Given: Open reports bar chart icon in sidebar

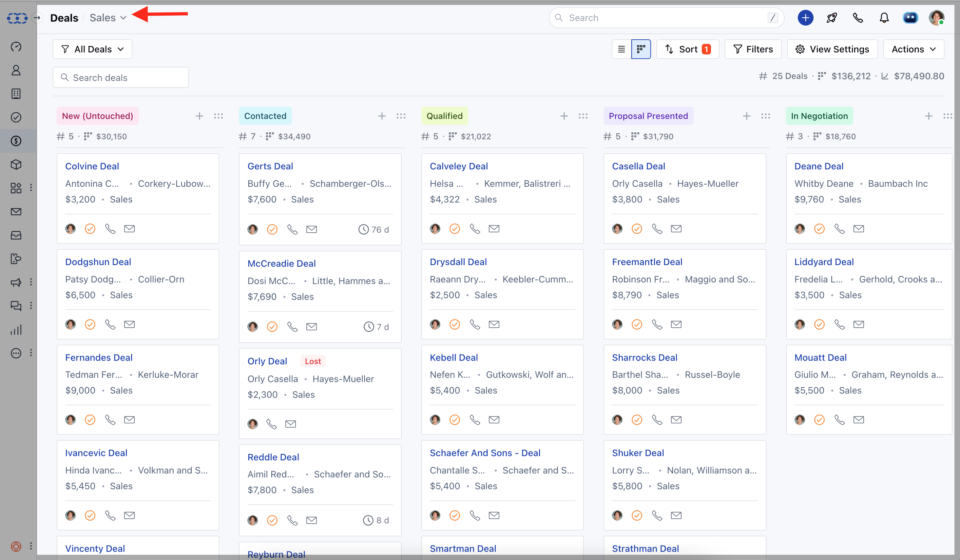Looking at the screenshot, I should click(16, 330).
